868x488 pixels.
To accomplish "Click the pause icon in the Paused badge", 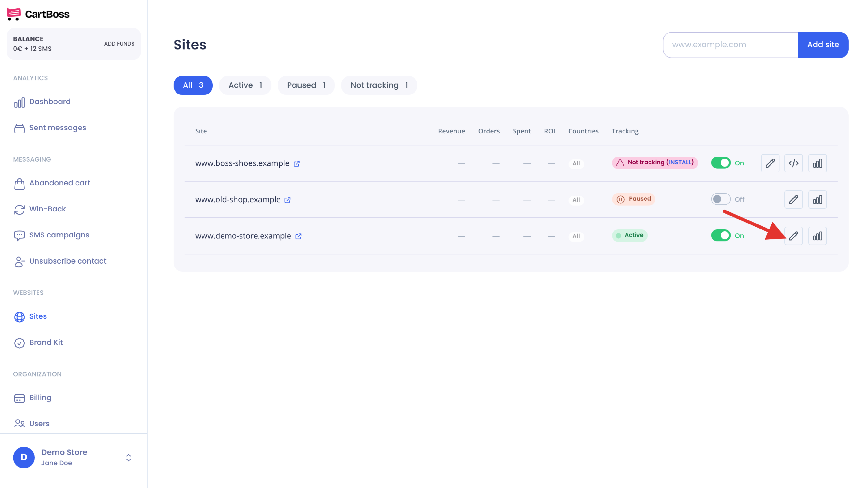I will click(620, 199).
